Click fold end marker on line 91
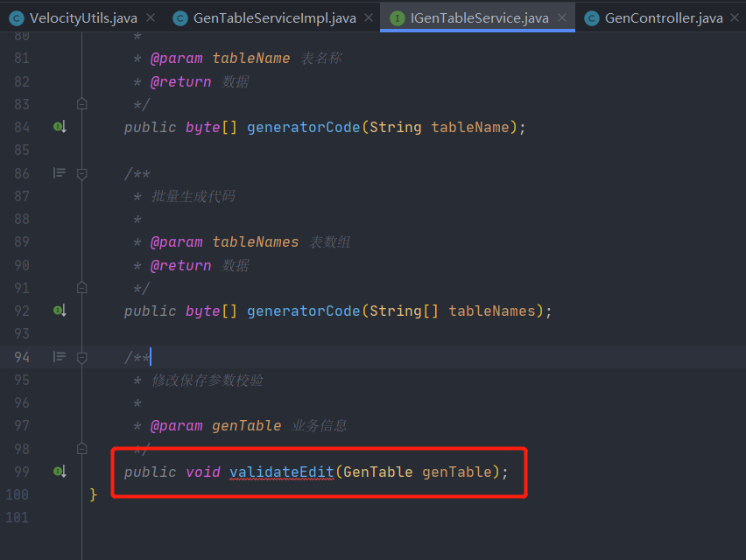 pos(82,287)
